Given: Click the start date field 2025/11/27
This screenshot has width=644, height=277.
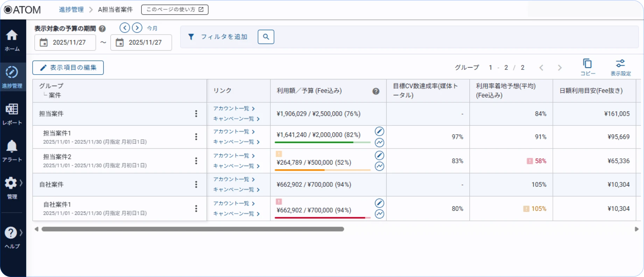Looking at the screenshot, I should coord(65,42).
